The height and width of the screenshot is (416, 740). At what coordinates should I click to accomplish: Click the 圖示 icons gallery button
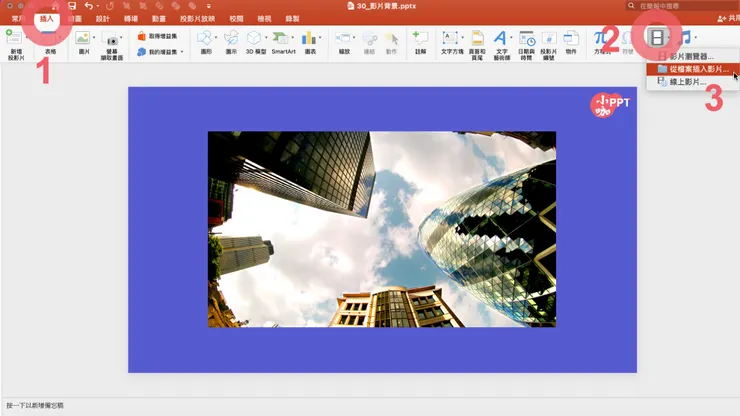231,42
